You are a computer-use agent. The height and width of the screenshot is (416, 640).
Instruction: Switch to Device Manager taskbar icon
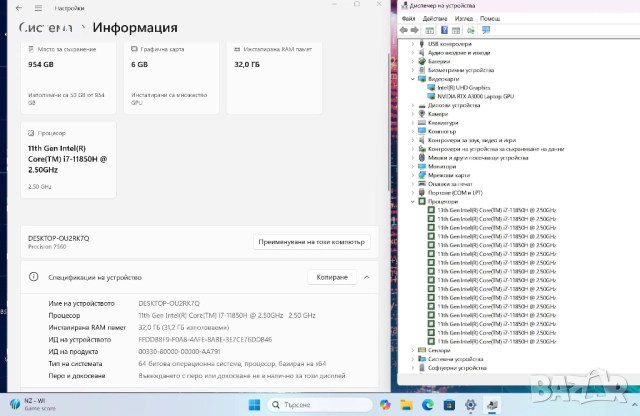point(492,405)
